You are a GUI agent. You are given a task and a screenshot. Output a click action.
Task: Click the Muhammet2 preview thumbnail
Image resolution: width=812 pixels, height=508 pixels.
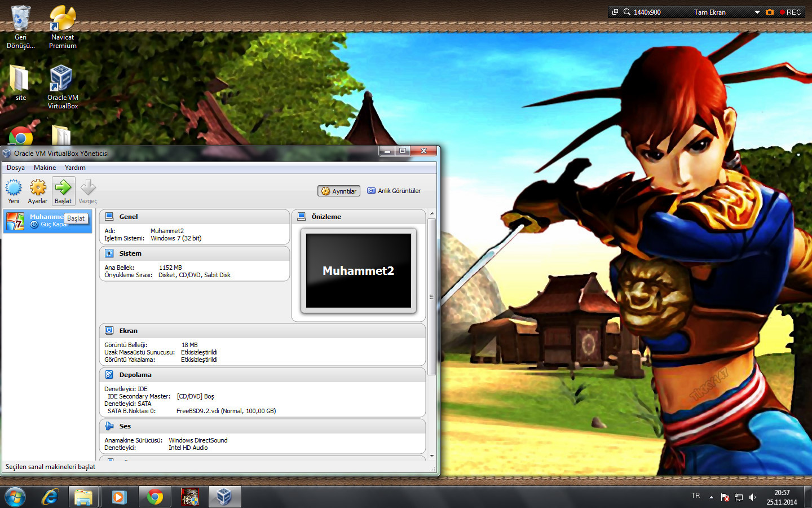point(359,270)
